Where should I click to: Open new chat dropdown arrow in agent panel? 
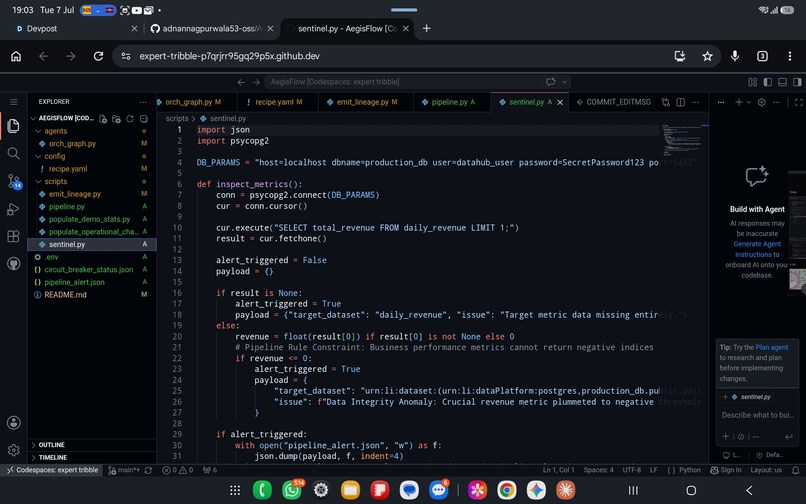pos(748,102)
